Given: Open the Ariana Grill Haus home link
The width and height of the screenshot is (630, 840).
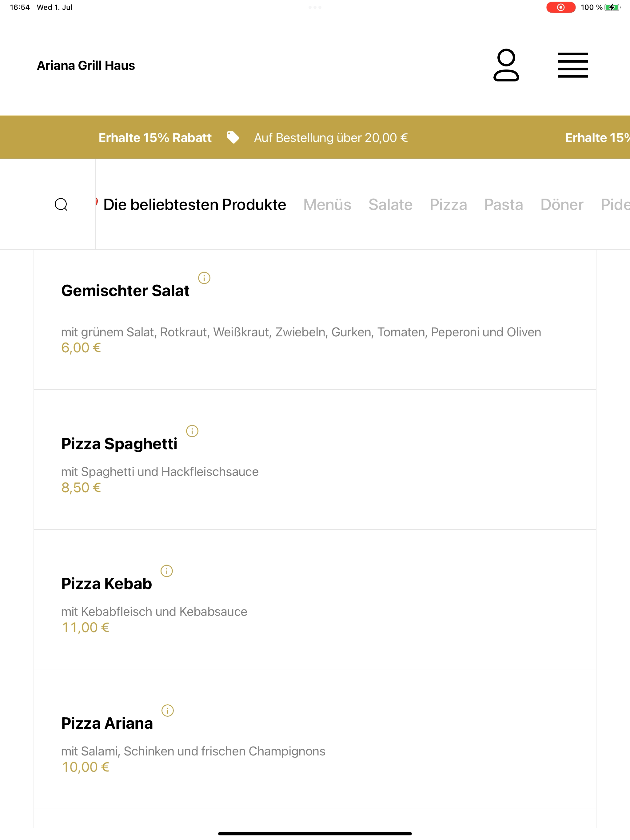Looking at the screenshot, I should coord(86,65).
